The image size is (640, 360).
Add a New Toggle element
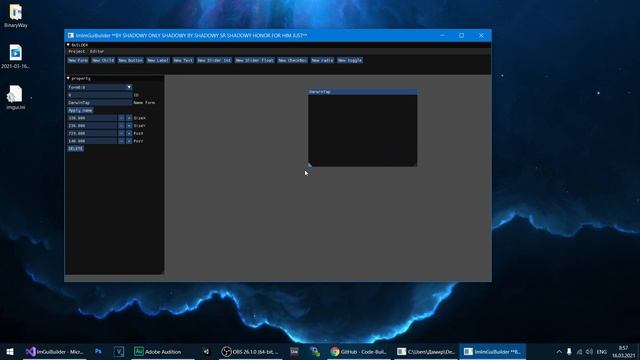tap(350, 60)
